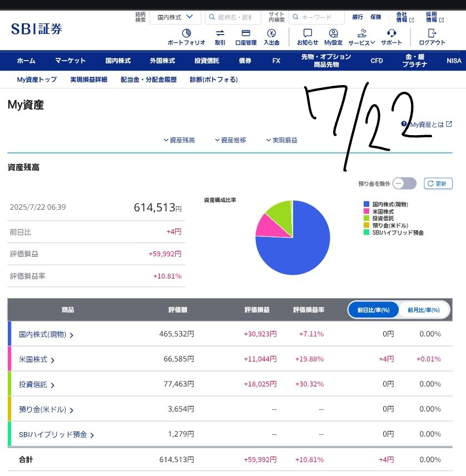Screen dimensions: 466x476
Task: Click the 銘柄名 search magnifier icon
Action: tap(212, 17)
